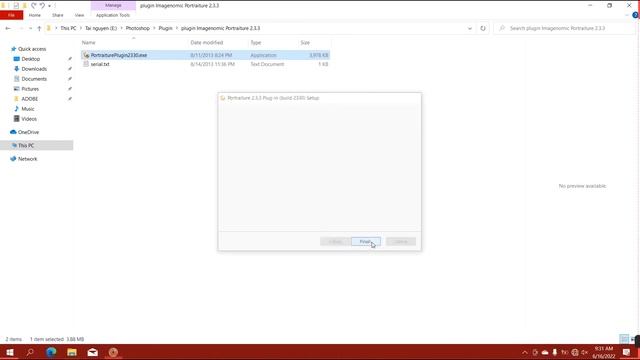640x360 pixels.
Task: Click the network globe tray icon
Action: [x=575, y=352]
